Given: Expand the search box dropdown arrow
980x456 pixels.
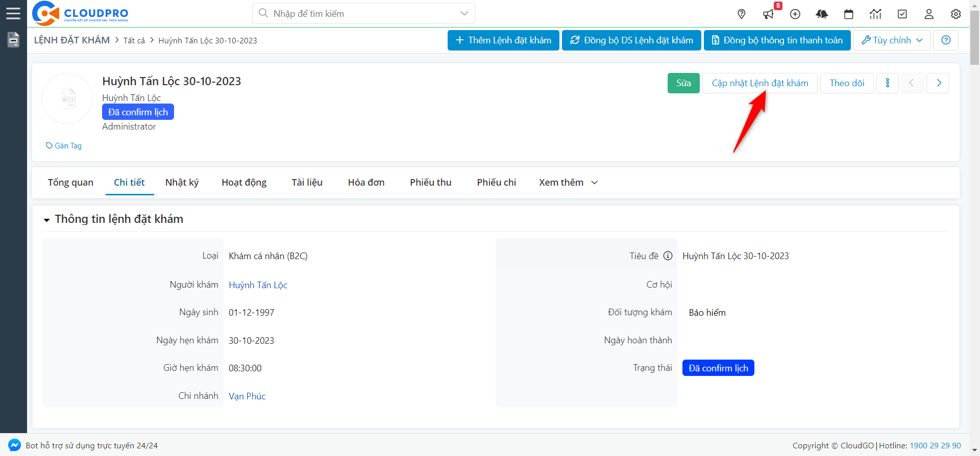Looking at the screenshot, I should point(464,13).
